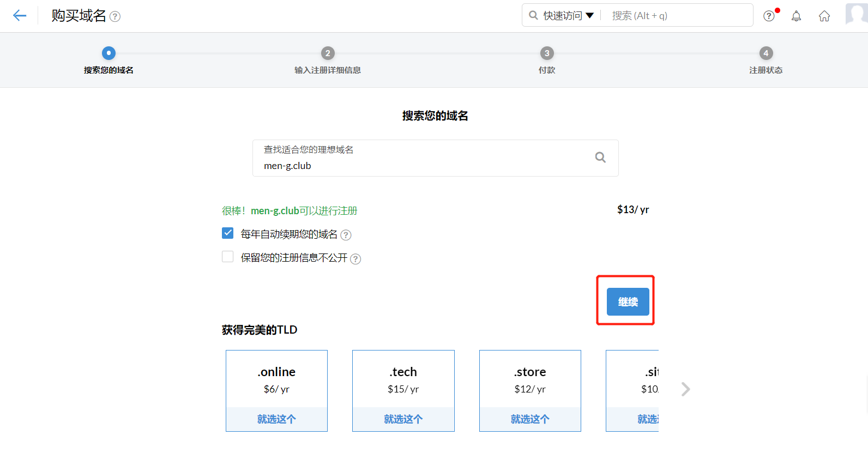
Task: Go to the home icon
Action: pyautogui.click(x=824, y=16)
